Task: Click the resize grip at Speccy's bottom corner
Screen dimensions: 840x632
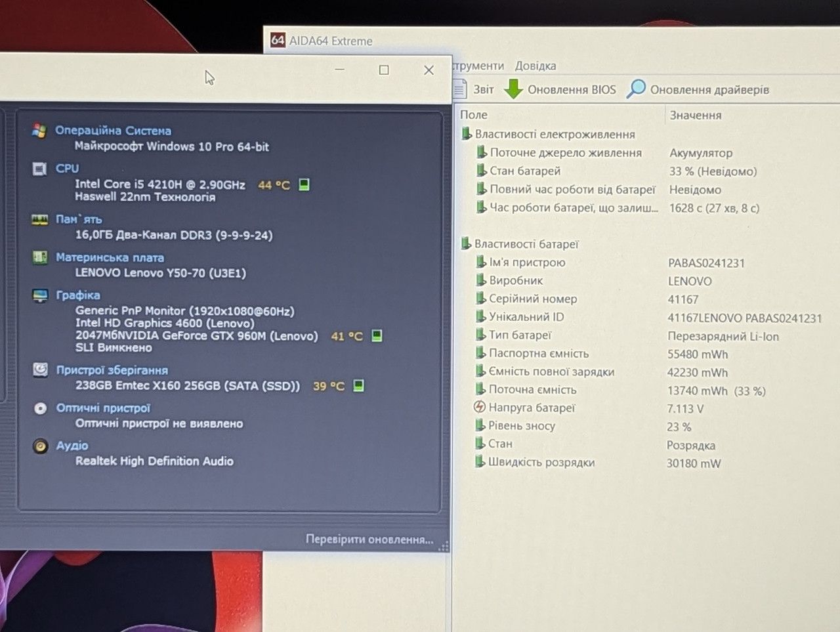Action: pos(444,546)
